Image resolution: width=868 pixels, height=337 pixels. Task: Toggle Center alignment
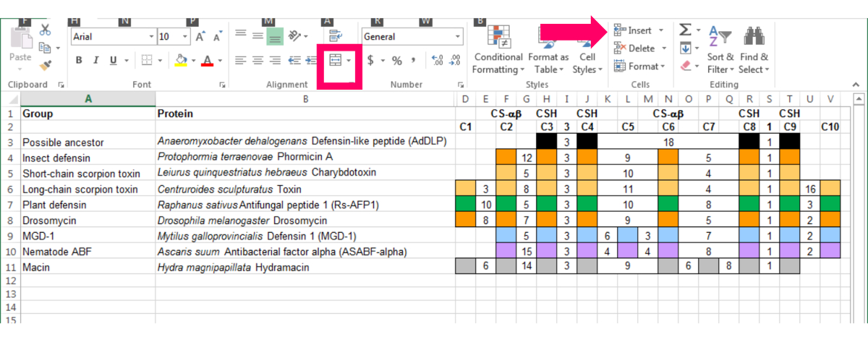[257, 61]
